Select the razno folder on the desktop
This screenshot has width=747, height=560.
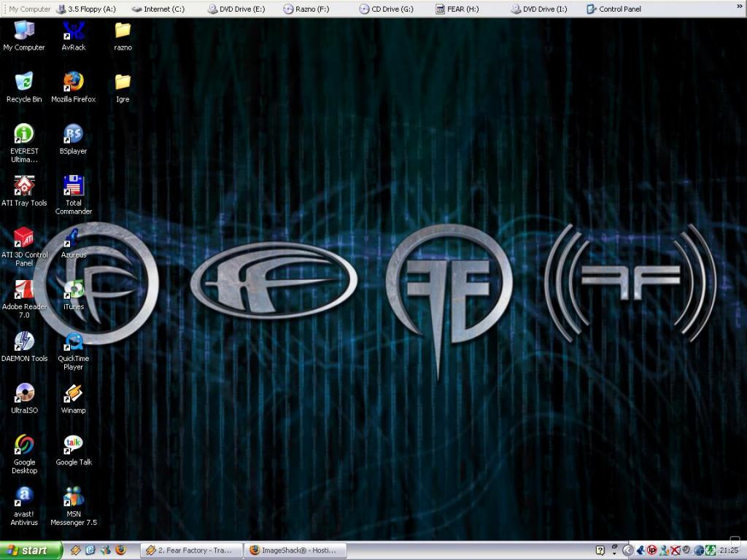click(x=123, y=36)
